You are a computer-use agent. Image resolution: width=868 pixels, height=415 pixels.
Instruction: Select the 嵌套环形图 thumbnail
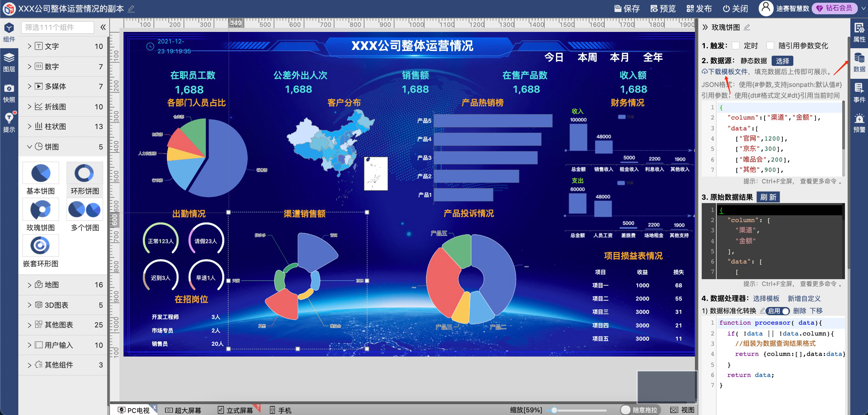(41, 246)
